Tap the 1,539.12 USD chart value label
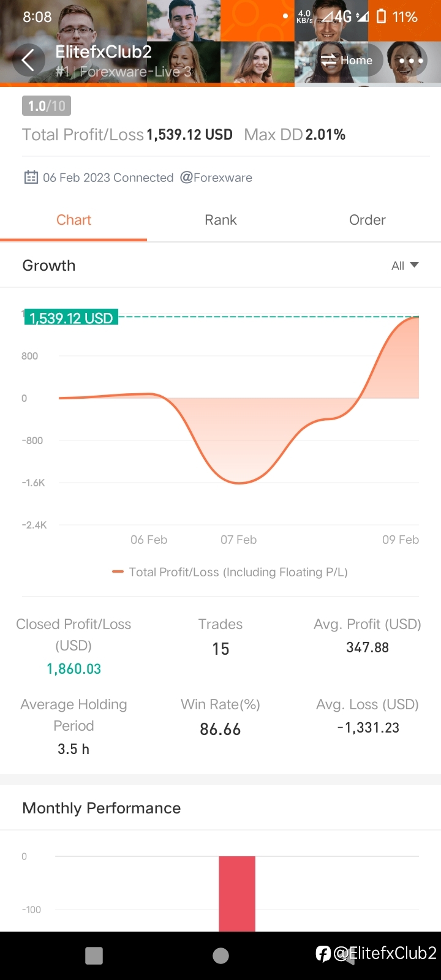Screen dimensions: 441x980 tap(71, 317)
